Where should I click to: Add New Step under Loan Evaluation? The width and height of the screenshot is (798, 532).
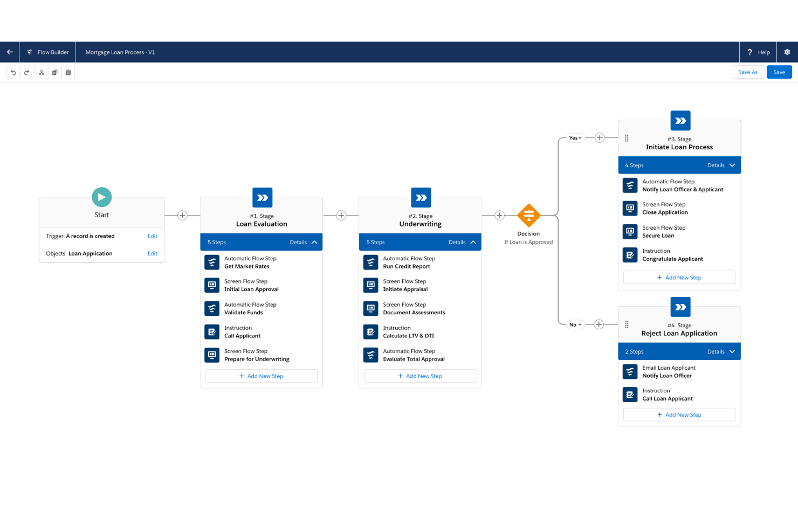(261, 376)
